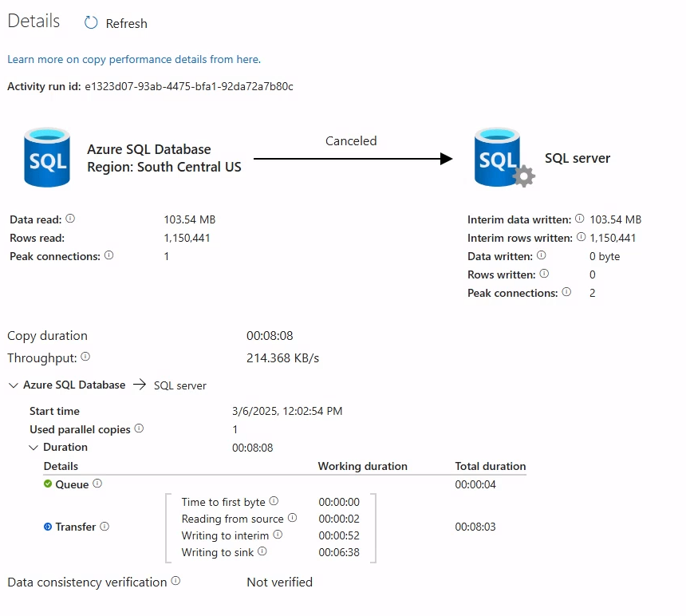Click the Queue total duration 00:00:04

pos(475,485)
